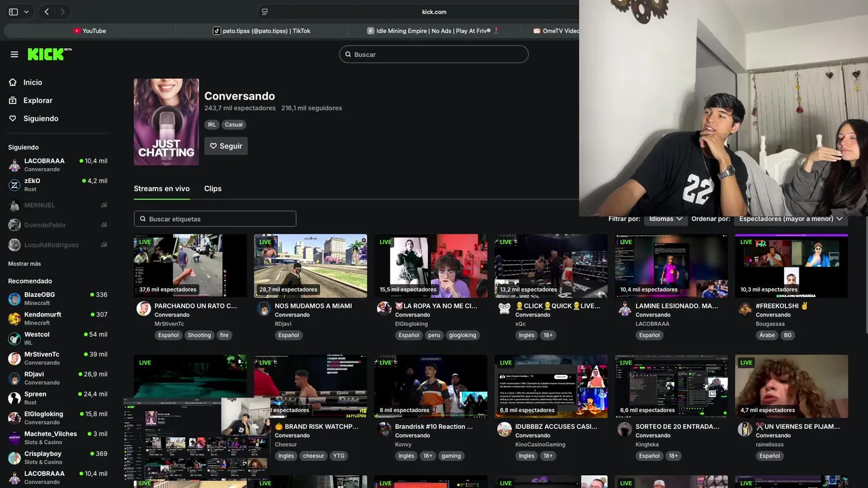Open LA ROPA YA NO ME stream thumbnail
Viewport: 868px width, 488px height.
point(431,266)
